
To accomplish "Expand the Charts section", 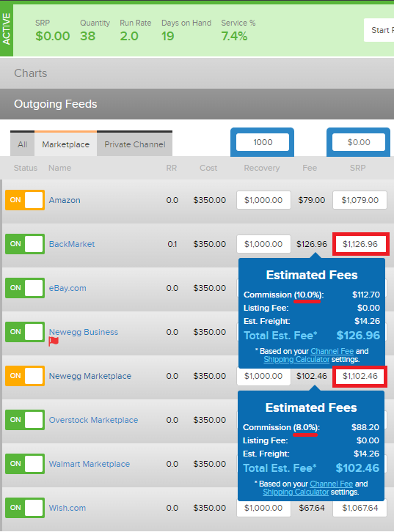I will coord(197,73).
